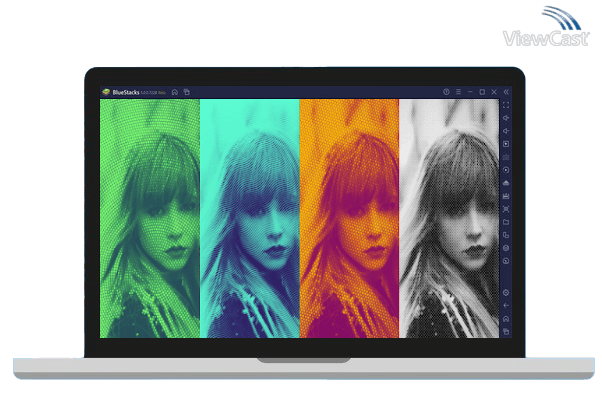
Task: Enter fullscreen mode from sidebar
Action: coord(506,105)
